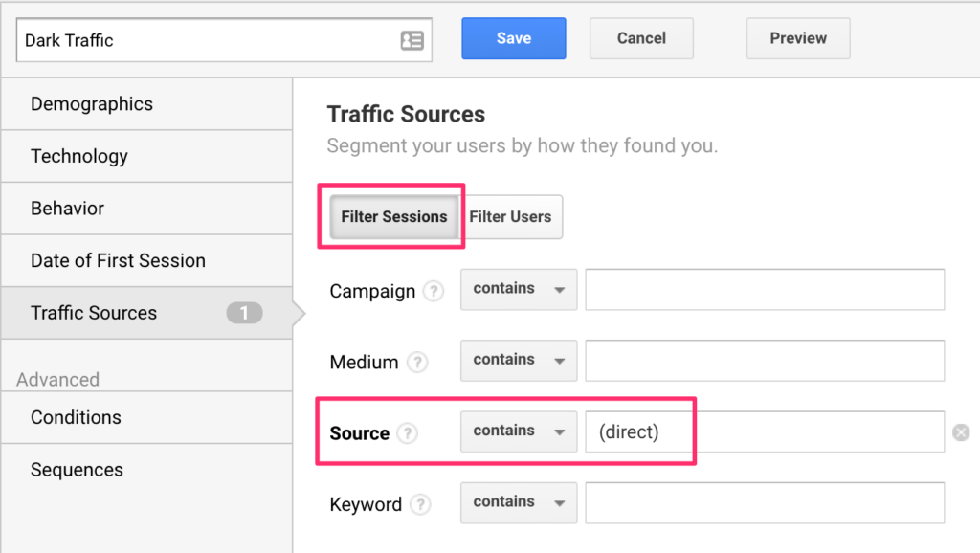Open the Medium help question mark
980x553 pixels.
coord(417,362)
